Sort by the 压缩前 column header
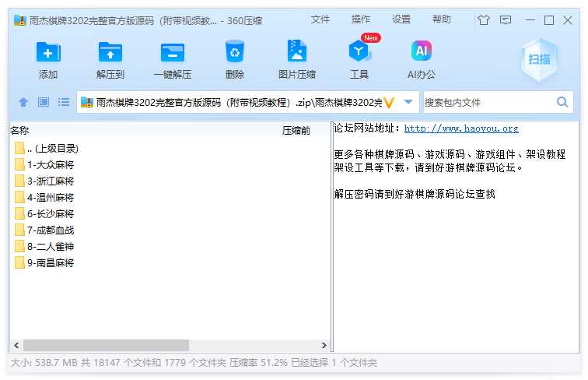 [x=296, y=131]
